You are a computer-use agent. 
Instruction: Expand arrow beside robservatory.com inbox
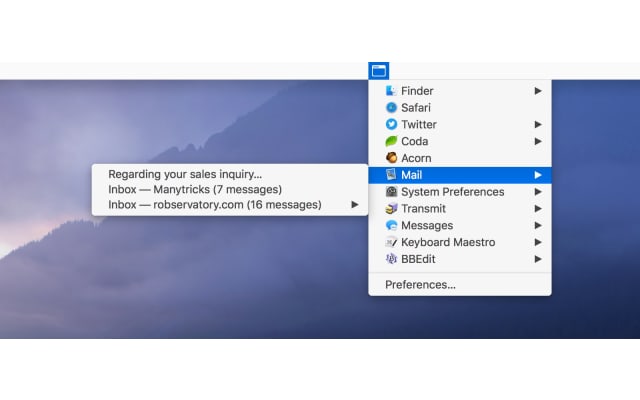click(355, 204)
